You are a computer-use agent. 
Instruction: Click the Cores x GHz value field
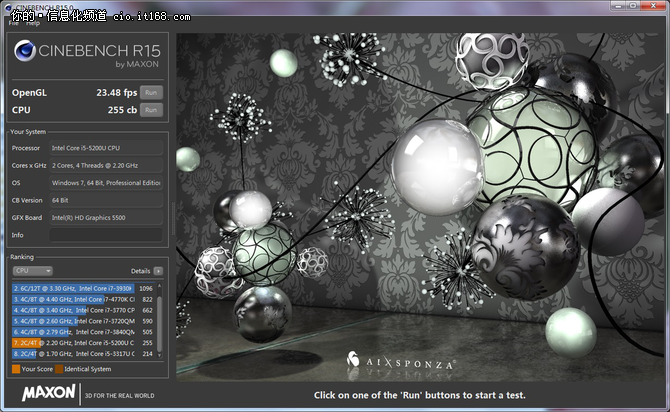[106, 165]
